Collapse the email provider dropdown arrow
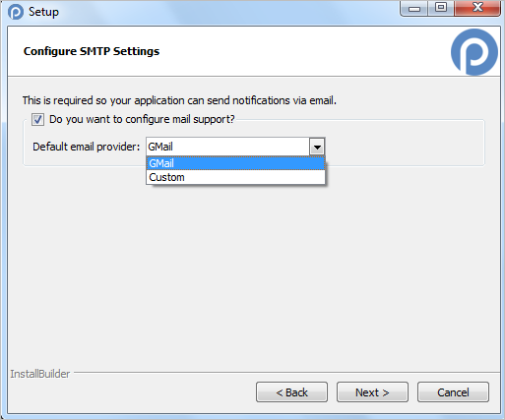This screenshot has width=505, height=420. pyautogui.click(x=317, y=147)
